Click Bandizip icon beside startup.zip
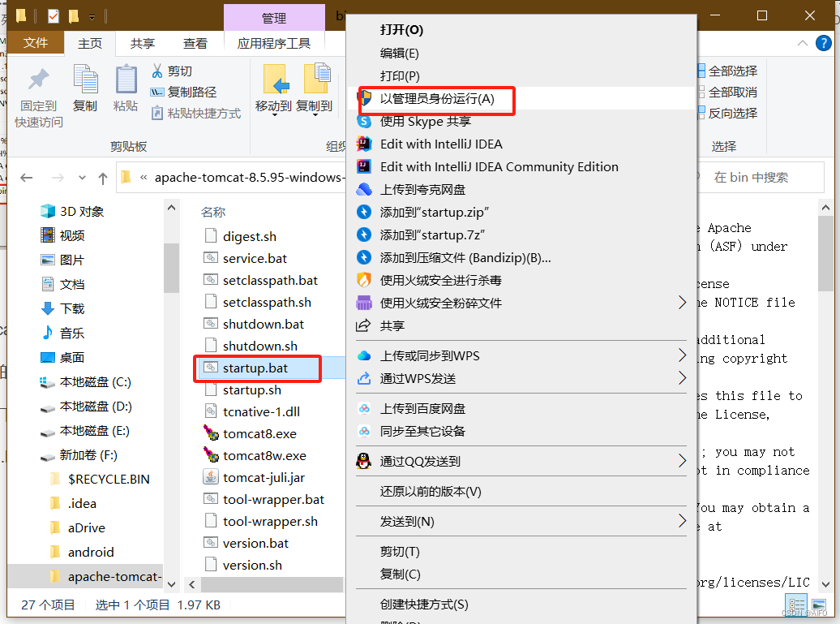 (x=364, y=212)
